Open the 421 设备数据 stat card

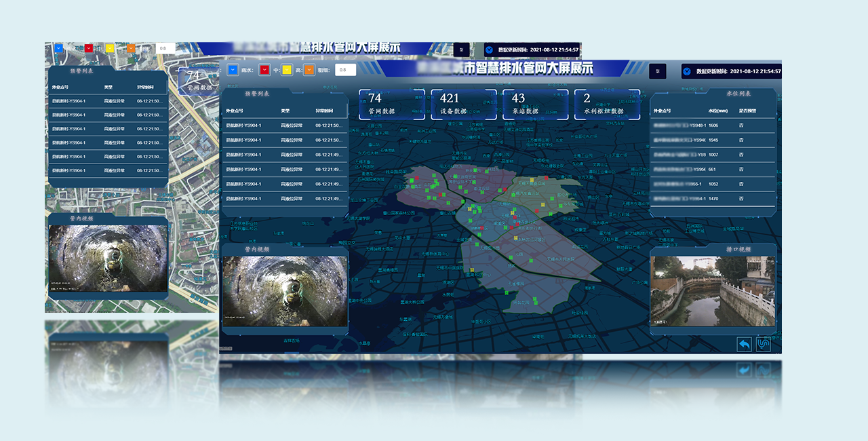(x=464, y=105)
